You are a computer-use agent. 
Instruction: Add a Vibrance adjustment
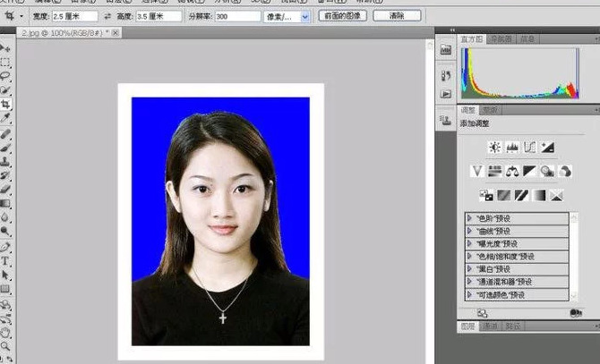(476, 171)
